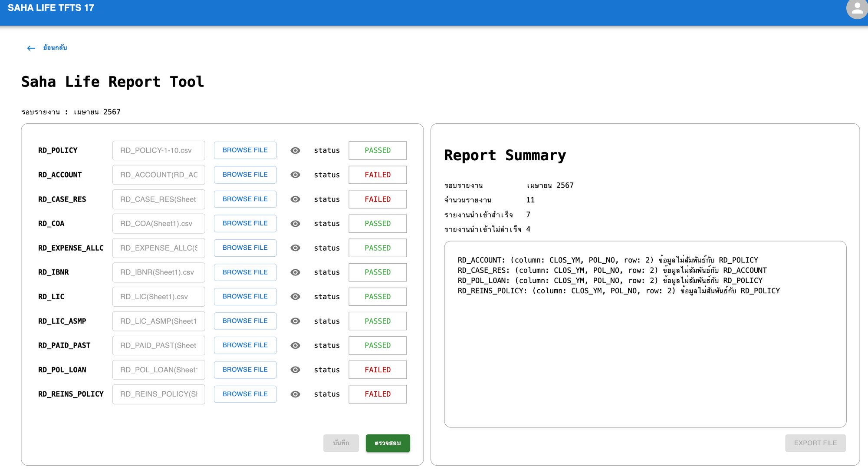Preview RD_ACCOUNT file via eye icon
Image resolution: width=868 pixels, height=470 pixels.
tap(295, 175)
